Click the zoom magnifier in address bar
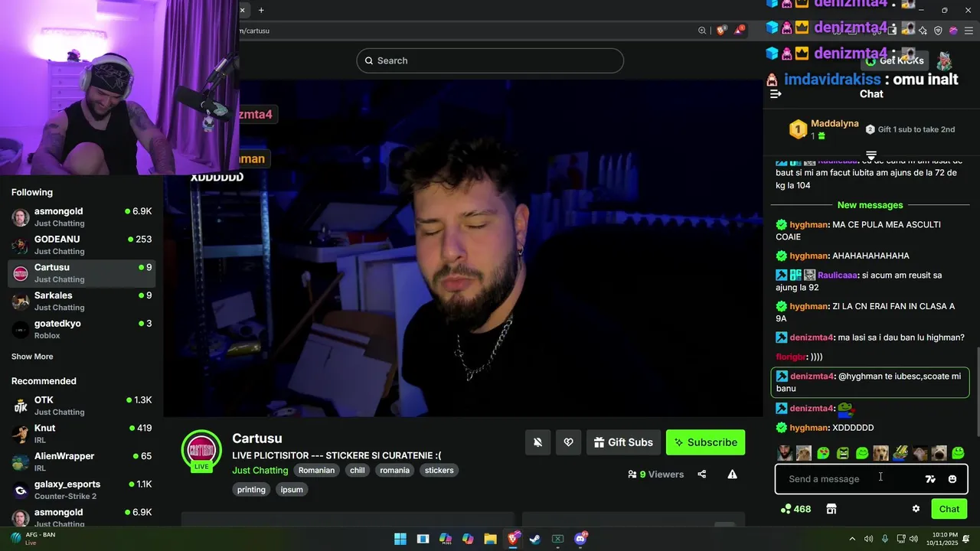Image resolution: width=980 pixels, height=551 pixels. coord(702,31)
